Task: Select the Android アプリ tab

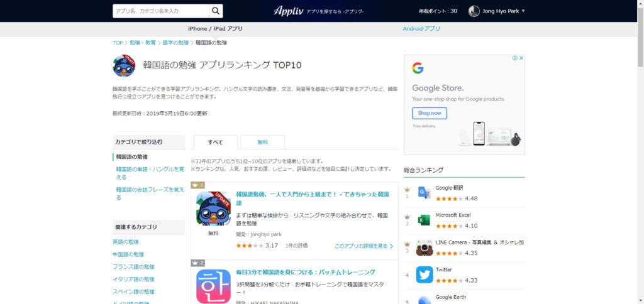Action: click(x=421, y=29)
